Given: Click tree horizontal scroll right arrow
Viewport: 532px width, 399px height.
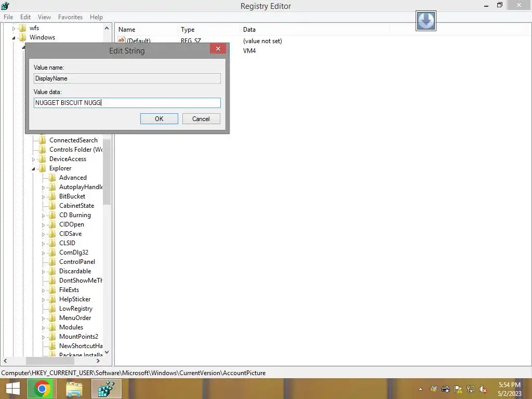Looking at the screenshot, I should click(98, 361).
